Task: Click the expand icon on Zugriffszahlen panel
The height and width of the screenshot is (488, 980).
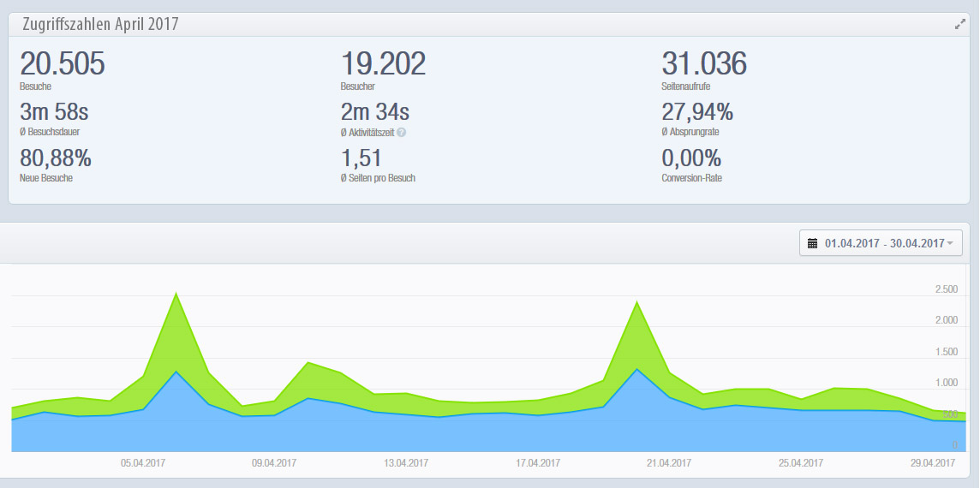Action: [x=959, y=25]
